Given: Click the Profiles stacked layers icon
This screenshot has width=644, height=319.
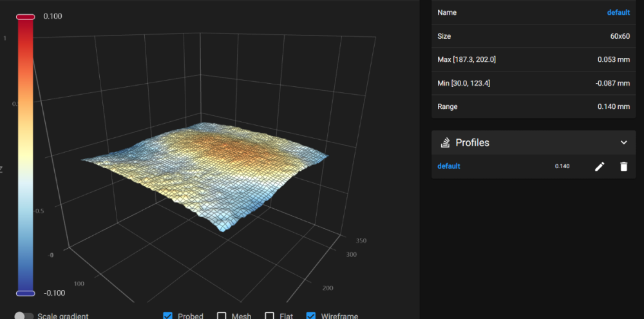Looking at the screenshot, I should click(x=445, y=142).
